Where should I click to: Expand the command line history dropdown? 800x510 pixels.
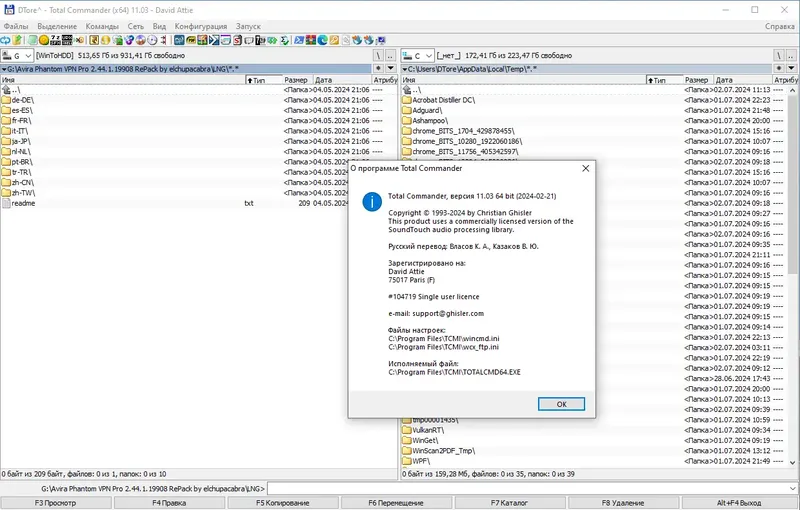793,489
